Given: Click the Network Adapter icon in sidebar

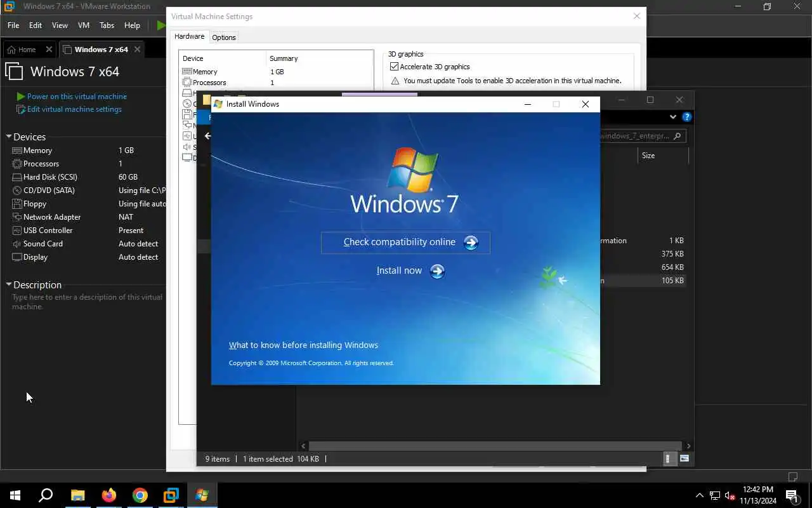Looking at the screenshot, I should point(17,217).
